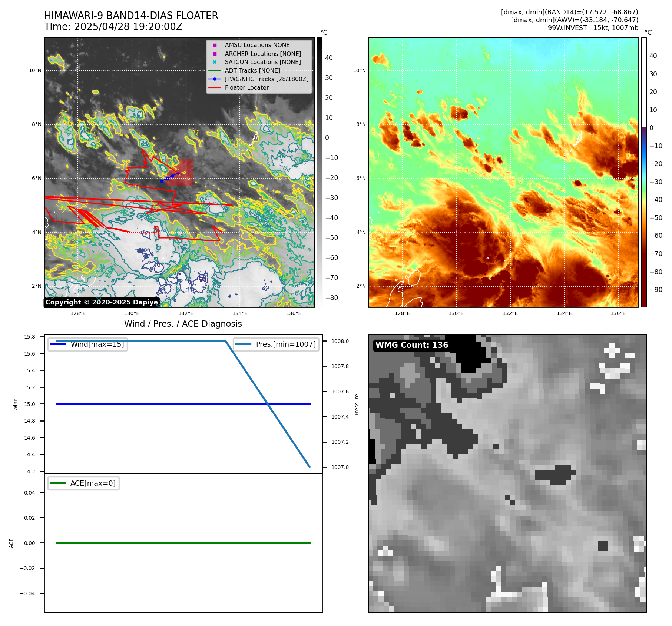Click the Floater Locater legend text
The height and width of the screenshot is (626, 672).
coord(247,87)
